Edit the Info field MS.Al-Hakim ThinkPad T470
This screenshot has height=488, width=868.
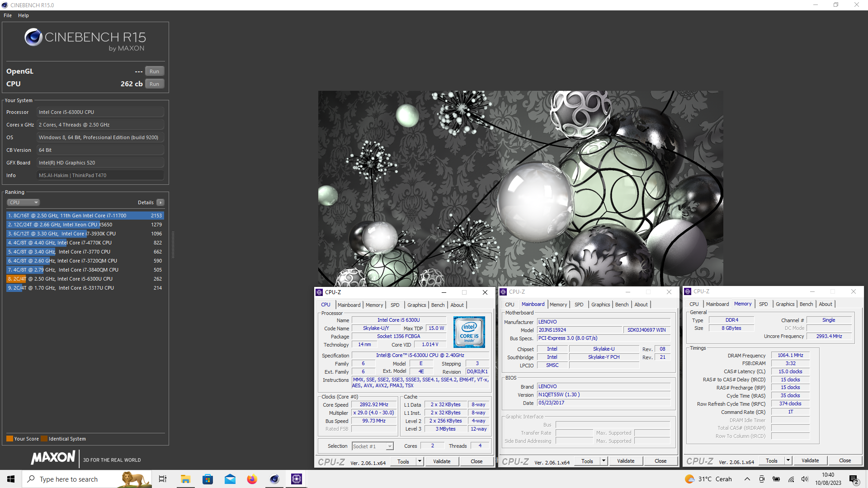[100, 175]
